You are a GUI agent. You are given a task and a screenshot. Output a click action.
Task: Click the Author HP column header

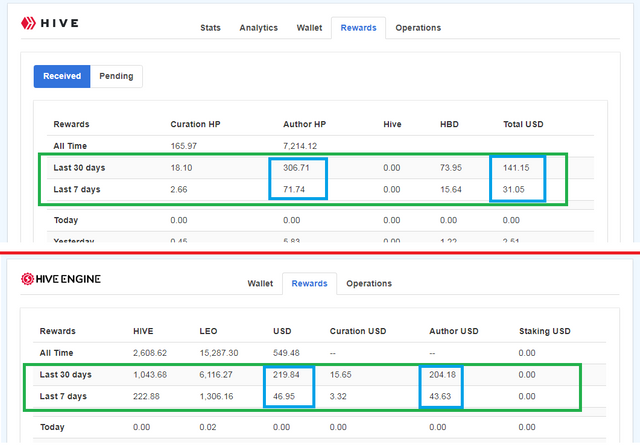click(x=304, y=124)
